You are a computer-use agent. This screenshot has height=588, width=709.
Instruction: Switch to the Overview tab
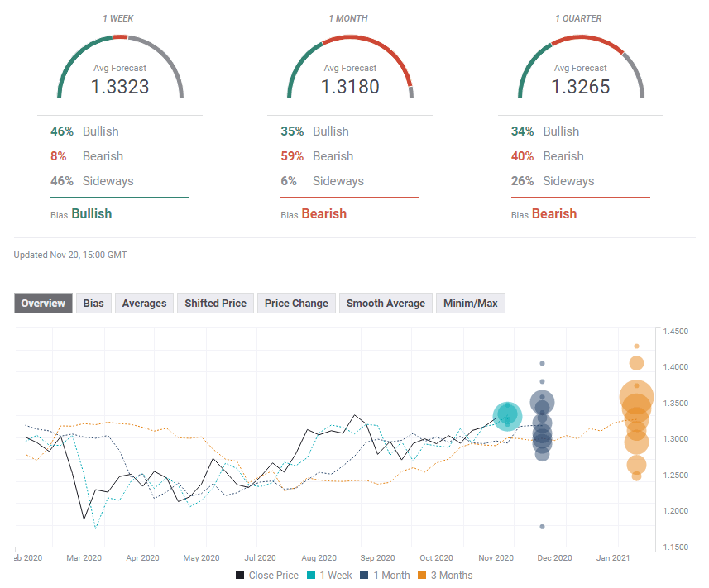43,304
